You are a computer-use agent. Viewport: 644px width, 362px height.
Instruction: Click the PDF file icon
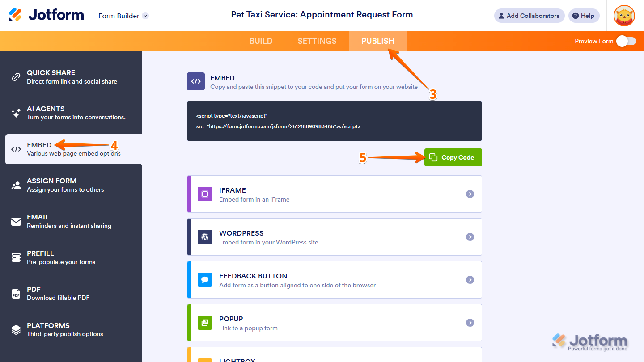coord(16,294)
